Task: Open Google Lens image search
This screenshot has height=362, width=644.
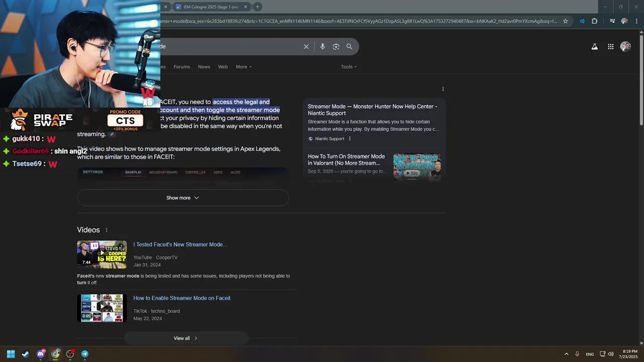Action: (x=336, y=47)
